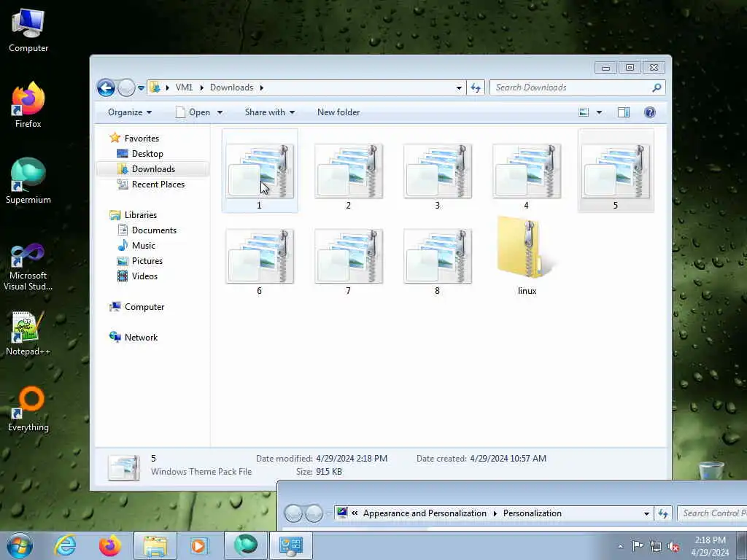Open Videos library
This screenshot has width=747, height=560.
144,276
